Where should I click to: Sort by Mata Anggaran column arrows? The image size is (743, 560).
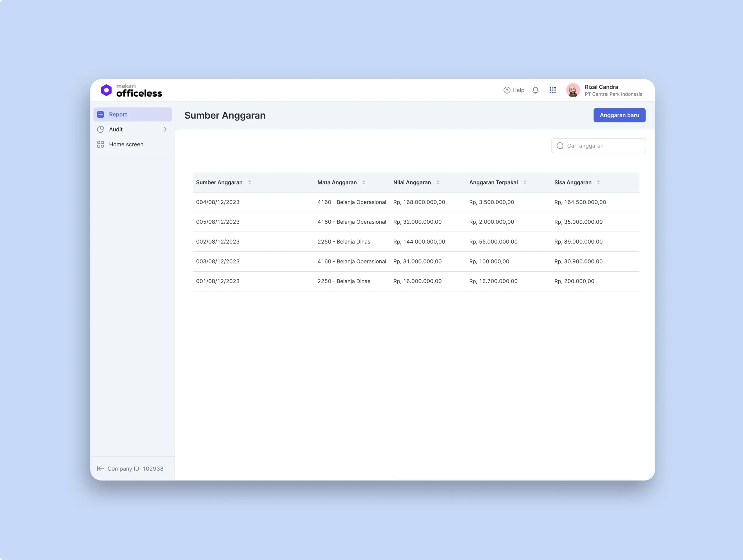coord(363,182)
